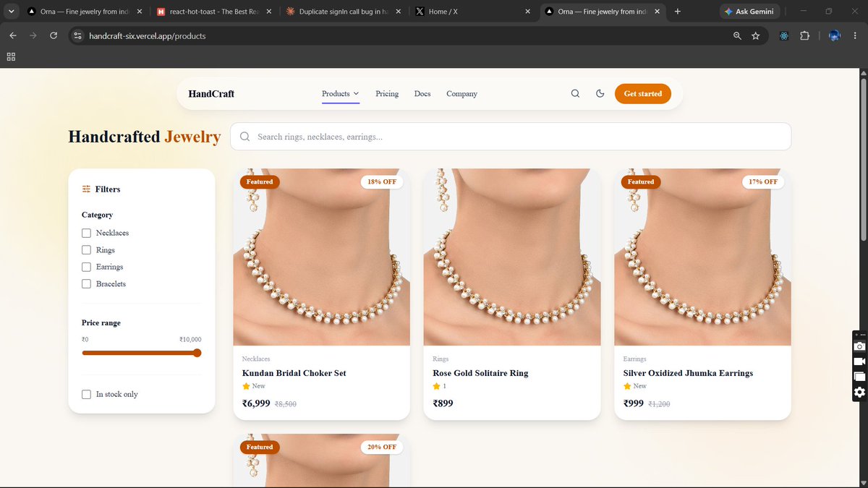
Task: Open Silver Oxidized Jhumka Earrings title
Action: pos(688,373)
